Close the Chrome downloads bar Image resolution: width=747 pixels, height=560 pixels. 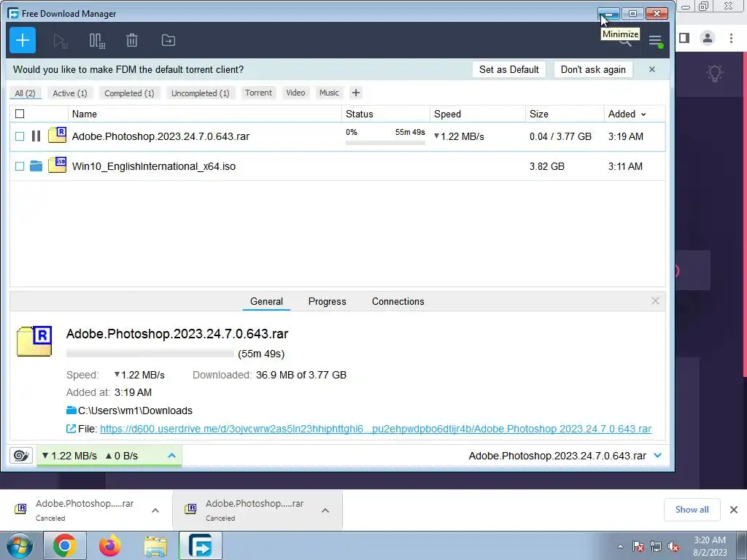[734, 510]
